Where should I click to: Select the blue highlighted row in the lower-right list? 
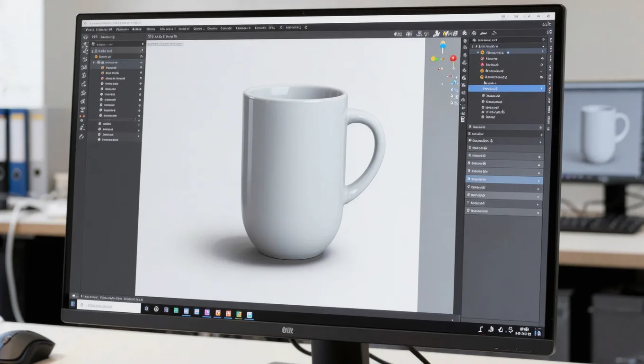[504, 180]
